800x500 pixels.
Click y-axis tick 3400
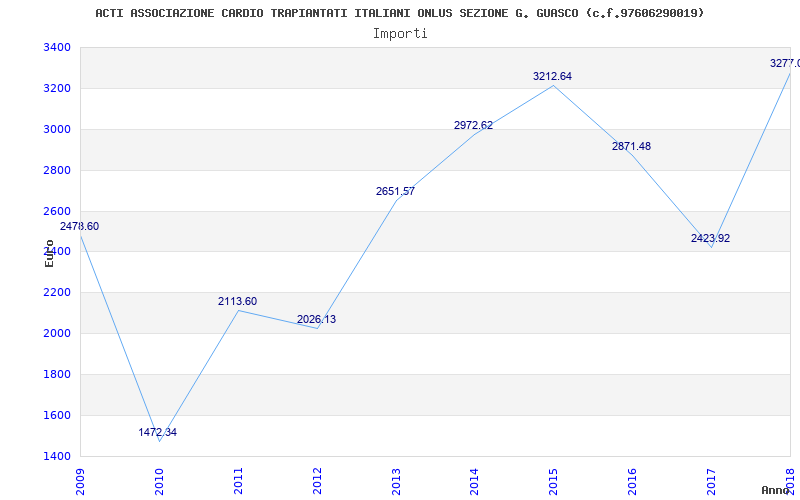[57, 48]
